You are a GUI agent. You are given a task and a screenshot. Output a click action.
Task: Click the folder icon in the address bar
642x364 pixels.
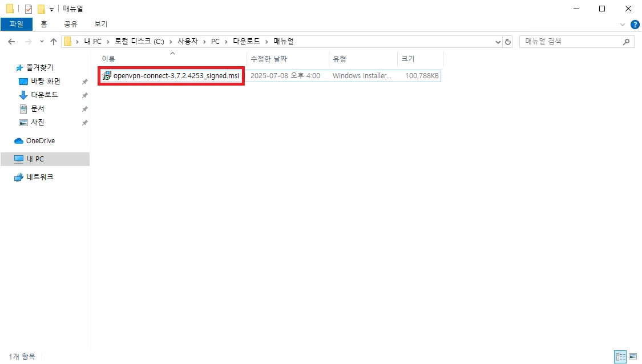[x=67, y=41]
